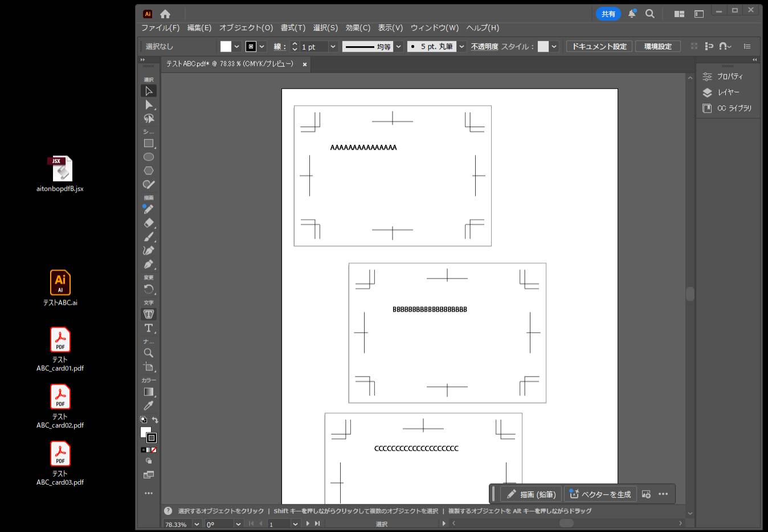Image resolution: width=768 pixels, height=532 pixels.
Task: Select the Rectangle tool
Action: tap(149, 144)
